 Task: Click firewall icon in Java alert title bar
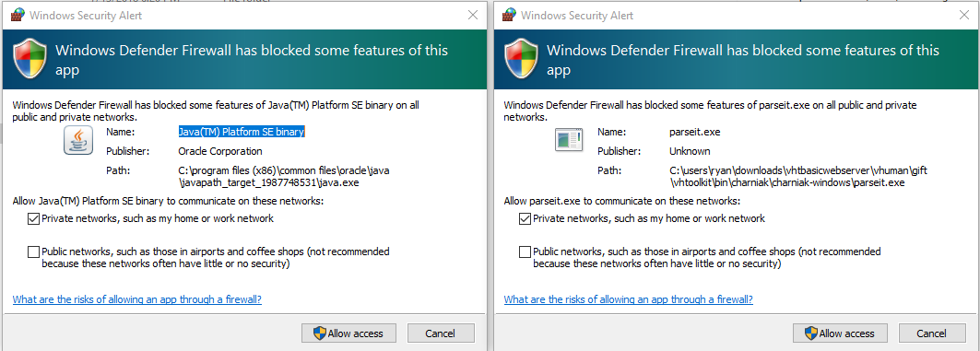(18, 15)
